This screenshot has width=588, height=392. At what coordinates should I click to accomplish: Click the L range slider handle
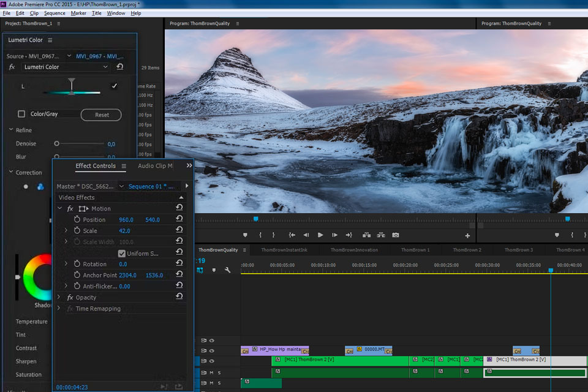[x=72, y=86]
